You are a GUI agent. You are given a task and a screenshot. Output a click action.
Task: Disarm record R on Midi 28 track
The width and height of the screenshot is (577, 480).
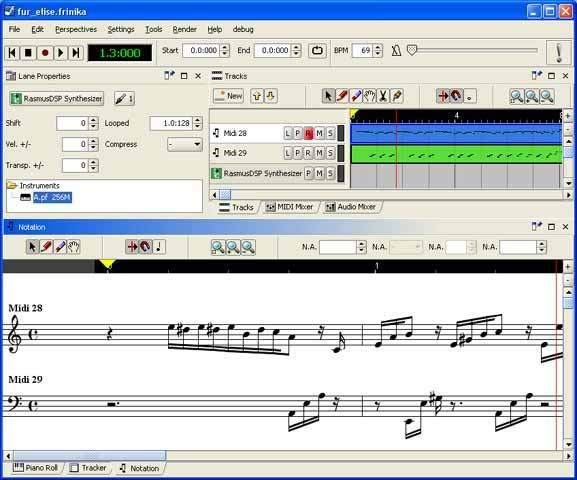pos(308,133)
